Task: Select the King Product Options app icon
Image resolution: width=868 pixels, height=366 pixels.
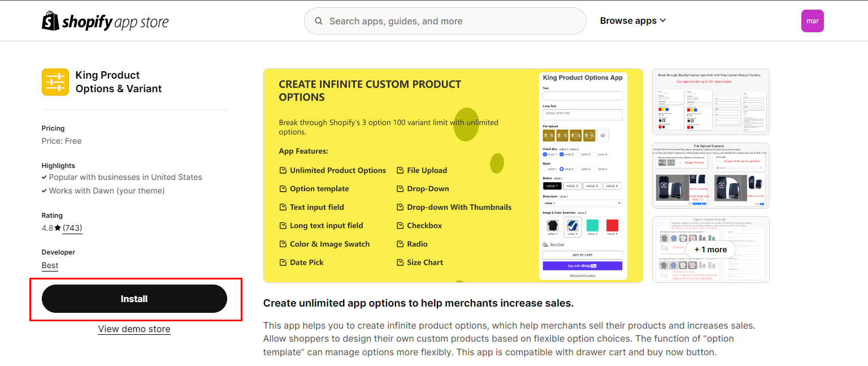Action: [55, 81]
